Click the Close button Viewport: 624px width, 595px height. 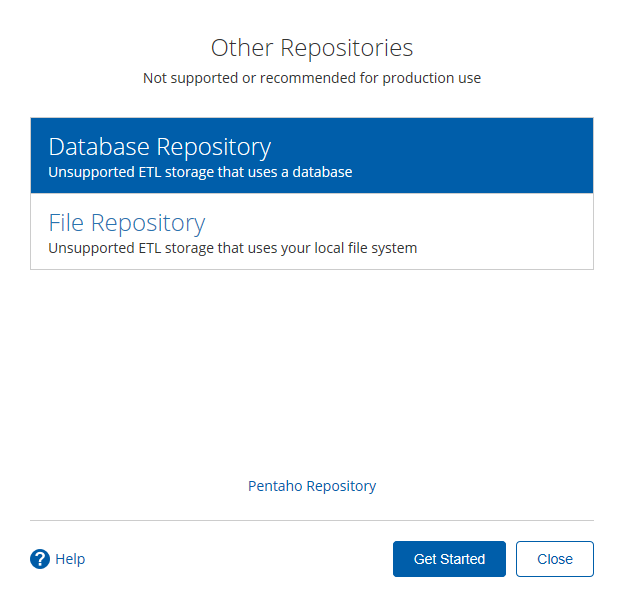point(554,559)
